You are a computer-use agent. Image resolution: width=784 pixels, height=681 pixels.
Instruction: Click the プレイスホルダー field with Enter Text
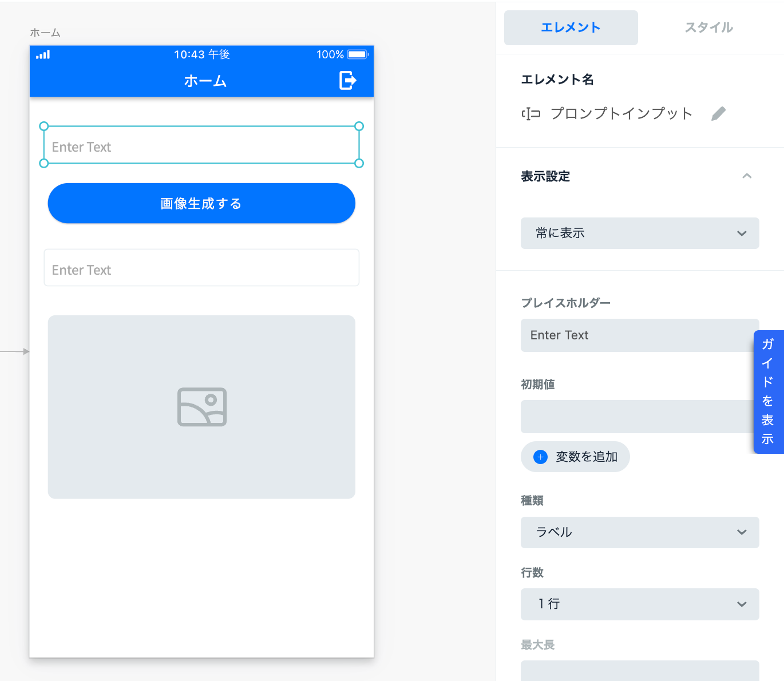(x=636, y=335)
